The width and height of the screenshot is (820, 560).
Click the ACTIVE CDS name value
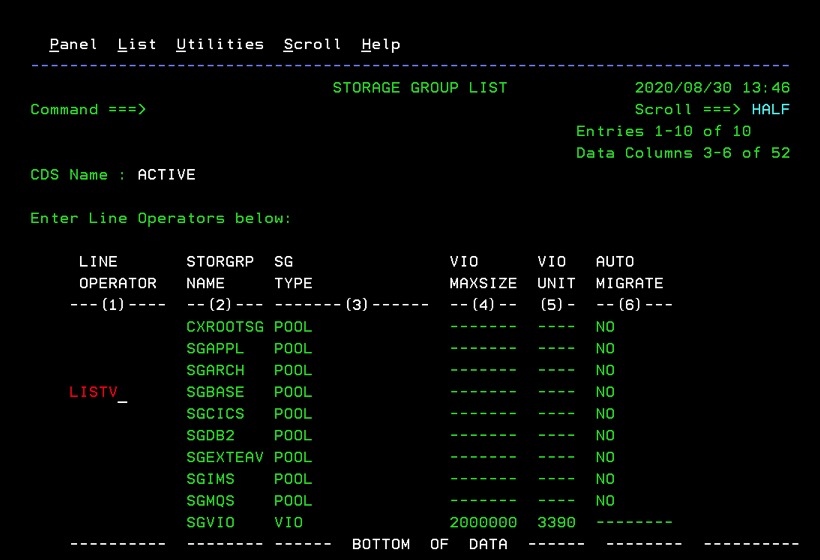click(166, 175)
